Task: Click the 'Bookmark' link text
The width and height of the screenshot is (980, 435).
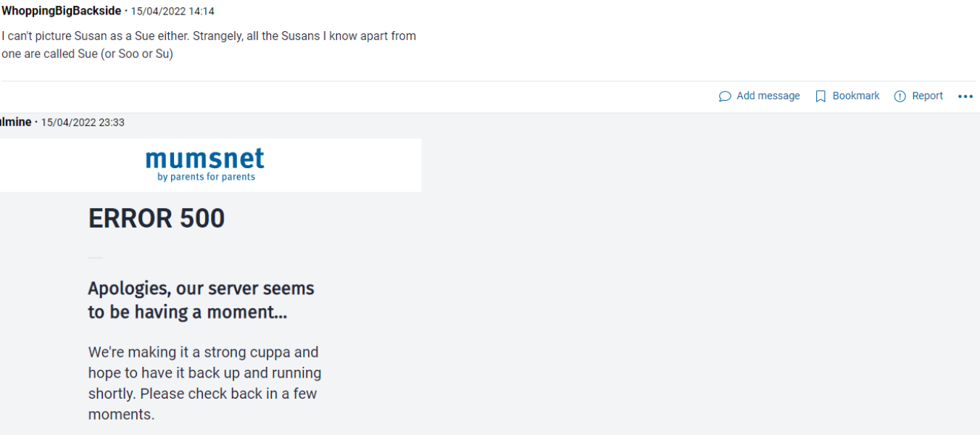Action: (x=856, y=96)
